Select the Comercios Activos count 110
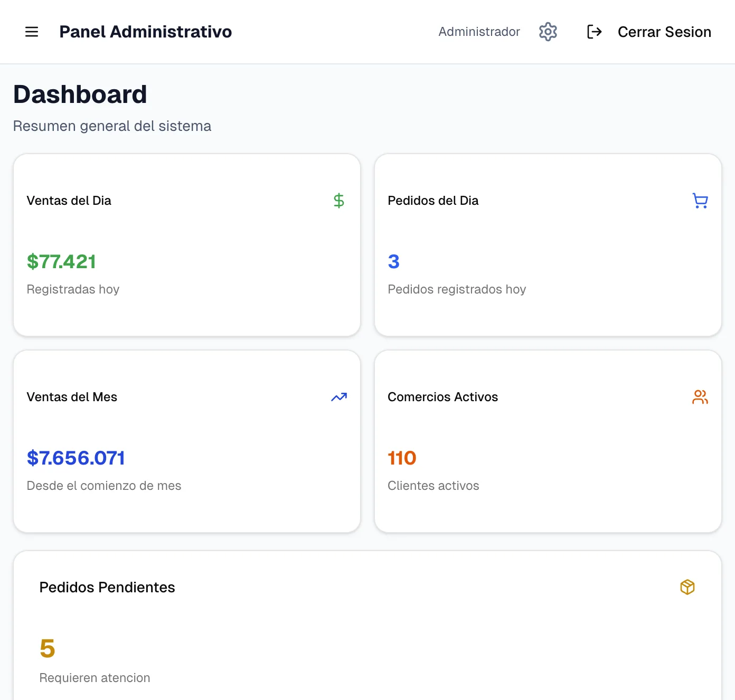This screenshot has height=700, width=735. (x=402, y=458)
